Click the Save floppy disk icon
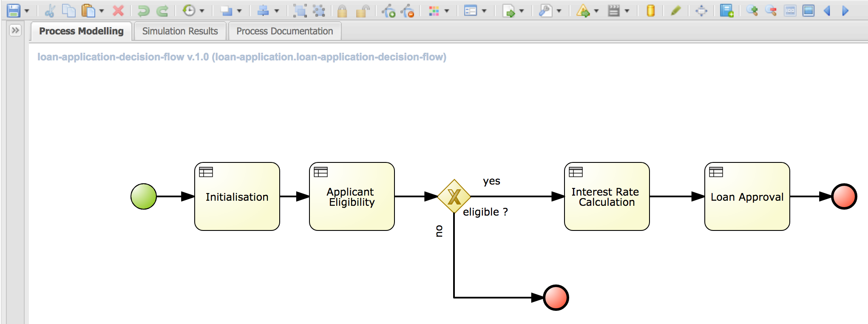Image resolution: width=868 pixels, height=324 pixels. tap(14, 10)
